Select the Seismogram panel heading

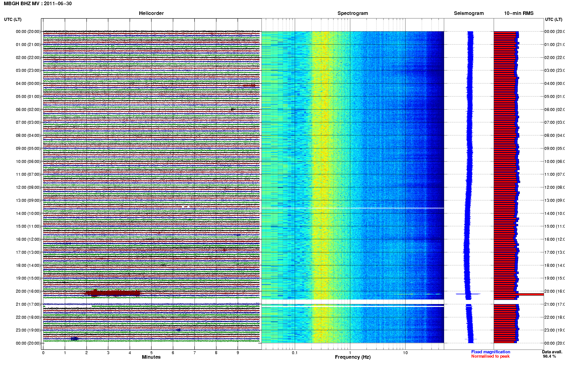469,13
